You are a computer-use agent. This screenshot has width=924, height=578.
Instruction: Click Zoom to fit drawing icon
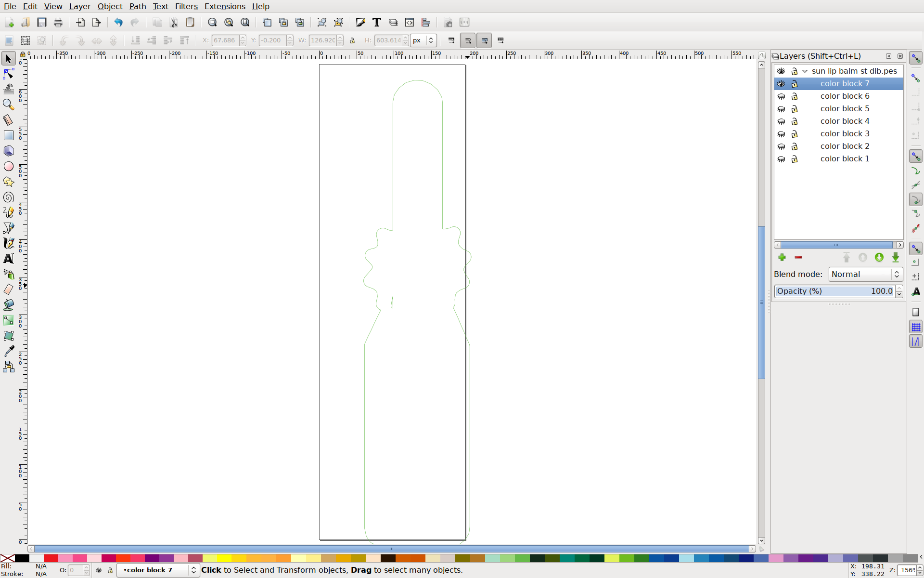(229, 22)
